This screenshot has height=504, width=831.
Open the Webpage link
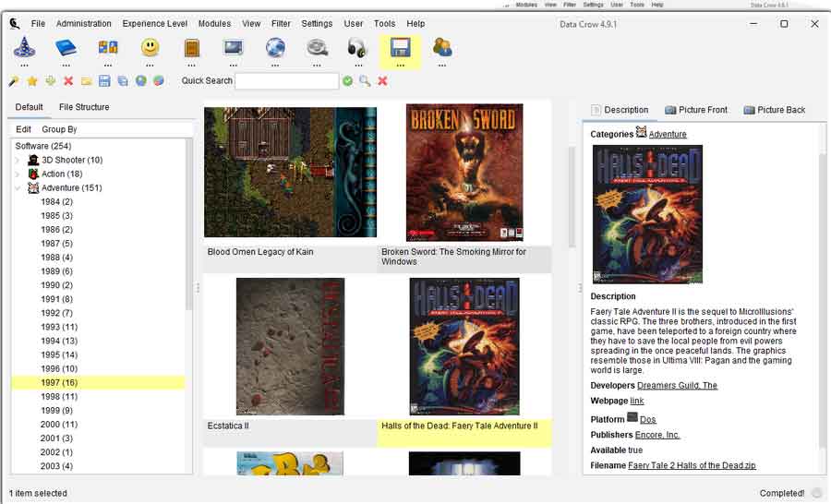pos(636,401)
